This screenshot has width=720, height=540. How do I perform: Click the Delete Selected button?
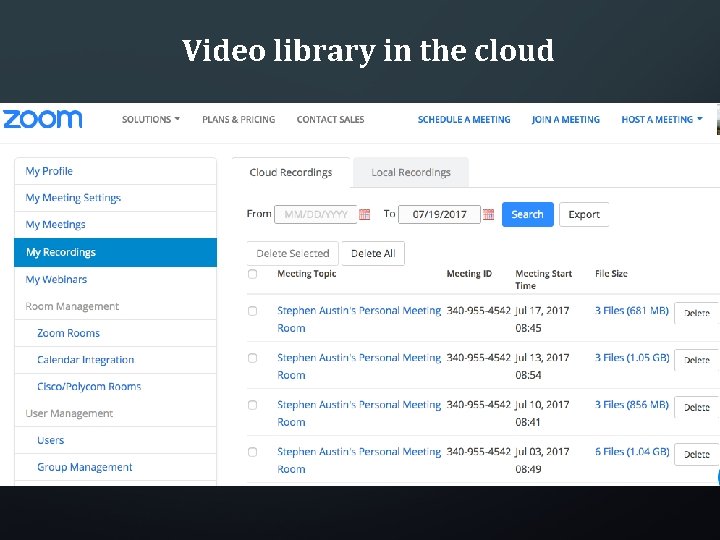[292, 253]
